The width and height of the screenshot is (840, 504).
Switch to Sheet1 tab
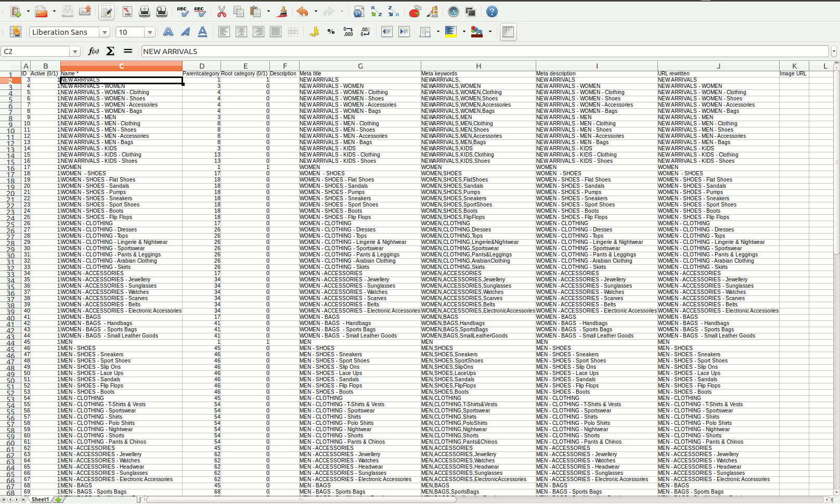[40, 499]
